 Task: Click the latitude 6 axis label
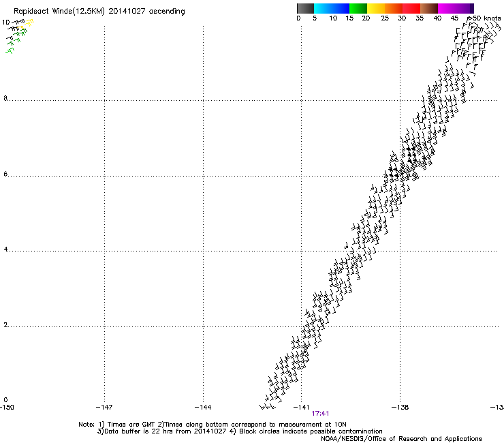[5, 174]
